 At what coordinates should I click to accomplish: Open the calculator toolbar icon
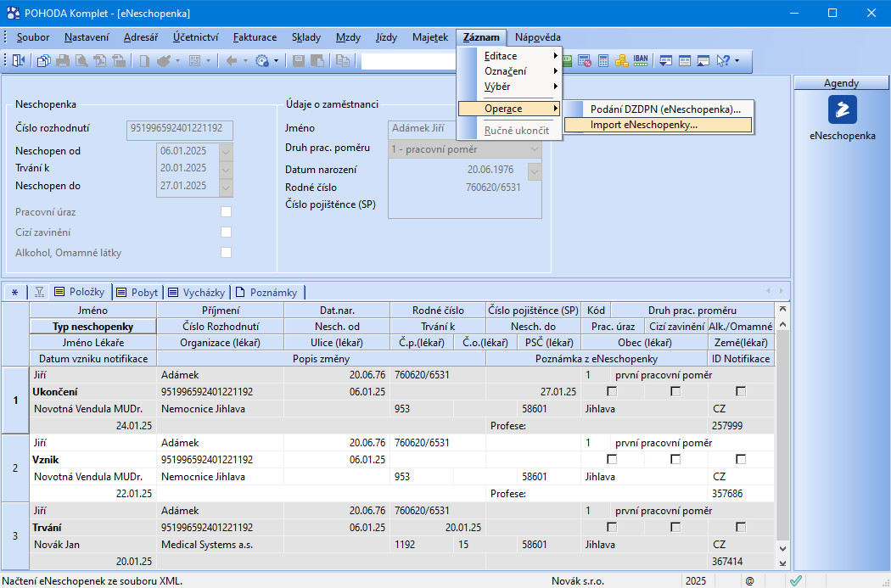pos(603,60)
